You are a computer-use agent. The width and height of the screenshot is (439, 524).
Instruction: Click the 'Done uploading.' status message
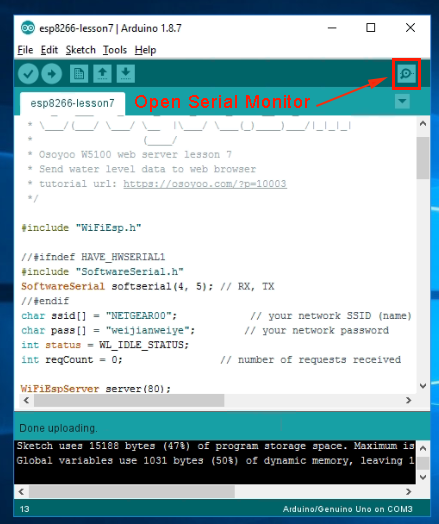[58, 428]
